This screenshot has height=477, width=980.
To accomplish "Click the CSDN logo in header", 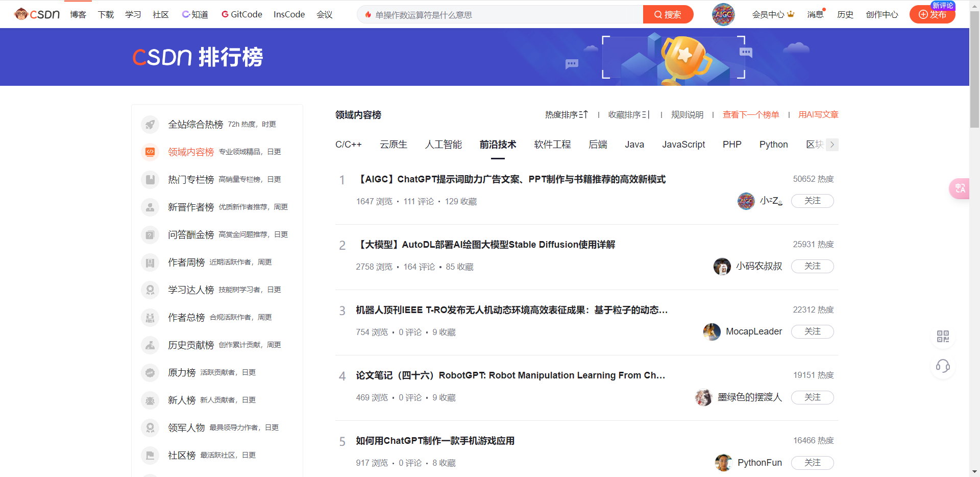I will [x=37, y=14].
